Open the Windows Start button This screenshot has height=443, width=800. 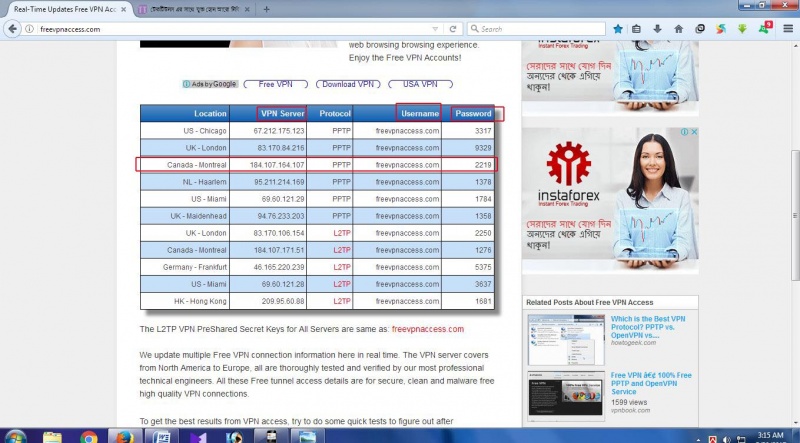pyautogui.click(x=14, y=437)
